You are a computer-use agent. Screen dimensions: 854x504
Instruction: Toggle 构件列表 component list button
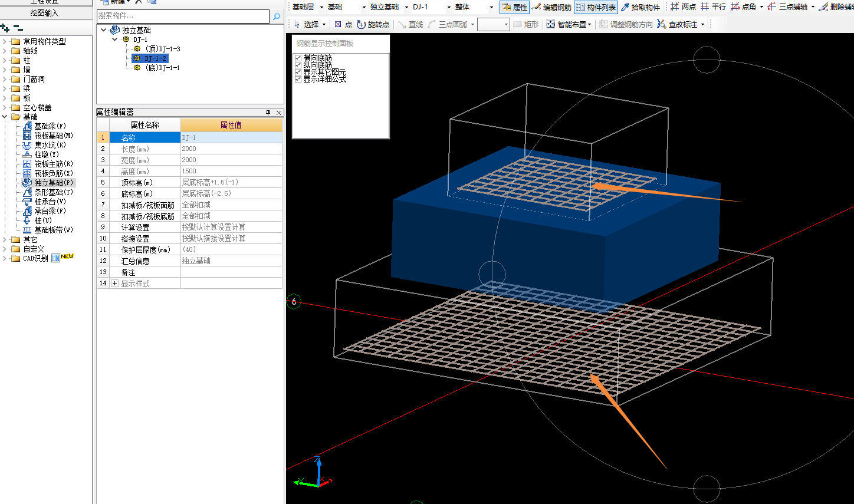click(596, 7)
